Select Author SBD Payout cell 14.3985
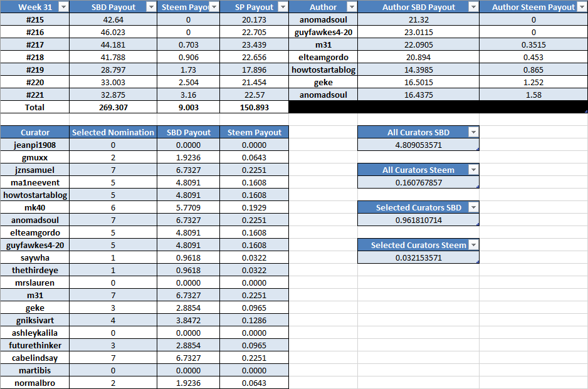This screenshot has height=389, width=588. [419, 70]
